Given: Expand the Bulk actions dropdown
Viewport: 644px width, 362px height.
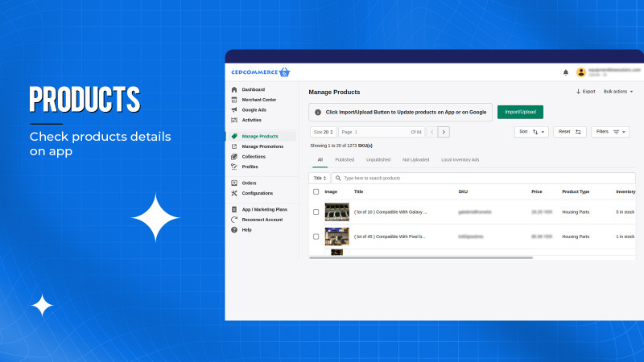Looking at the screenshot, I should coord(617,92).
